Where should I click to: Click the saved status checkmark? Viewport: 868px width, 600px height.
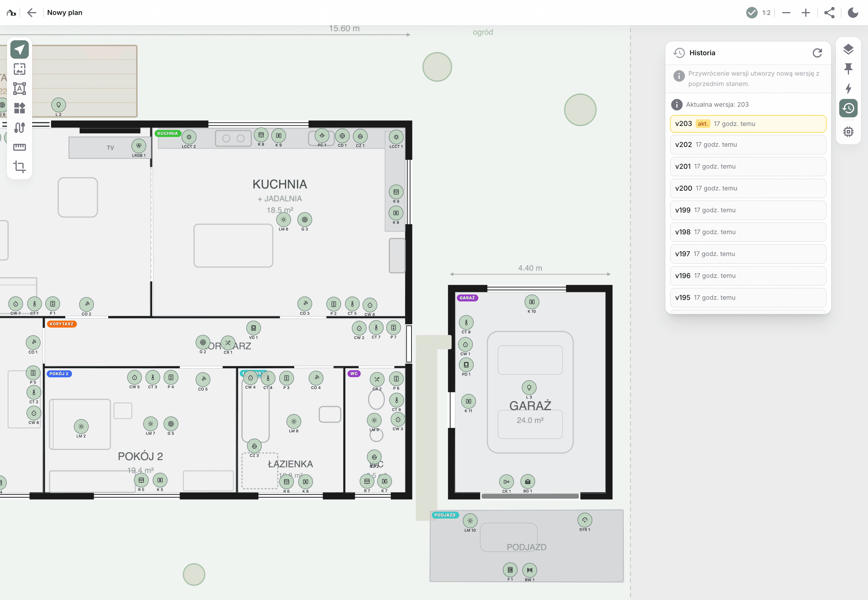tap(751, 13)
